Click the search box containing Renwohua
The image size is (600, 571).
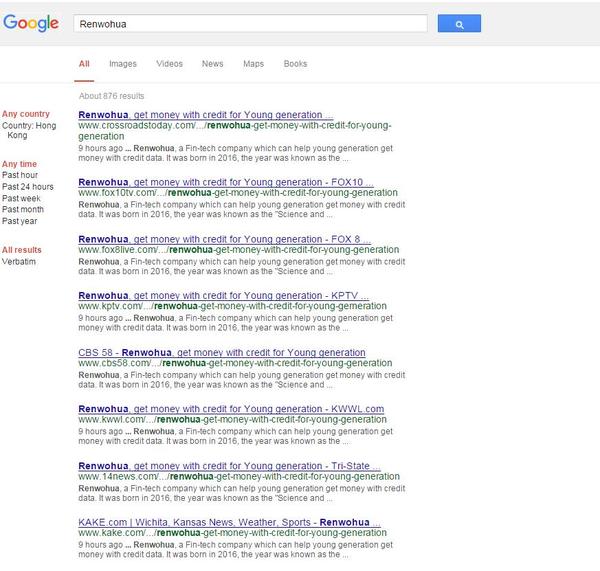[250, 24]
